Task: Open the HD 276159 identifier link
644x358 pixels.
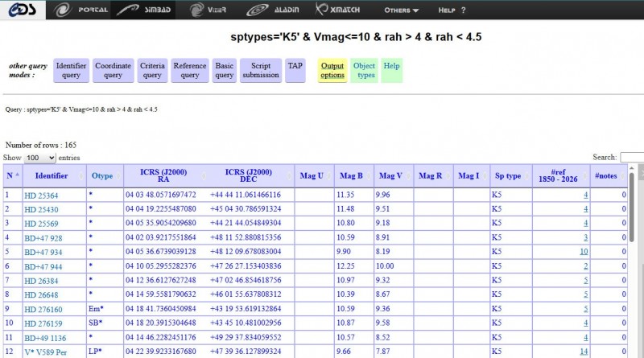Action: (43, 323)
